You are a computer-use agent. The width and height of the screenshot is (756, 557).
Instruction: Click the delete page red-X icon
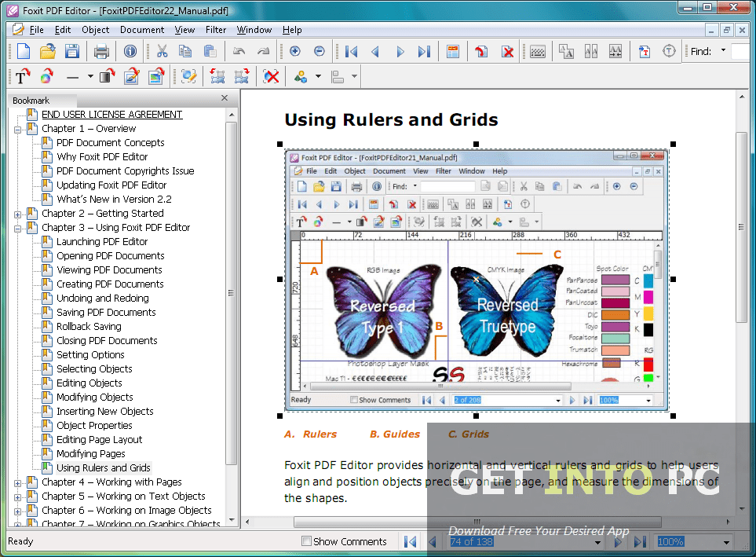508,51
